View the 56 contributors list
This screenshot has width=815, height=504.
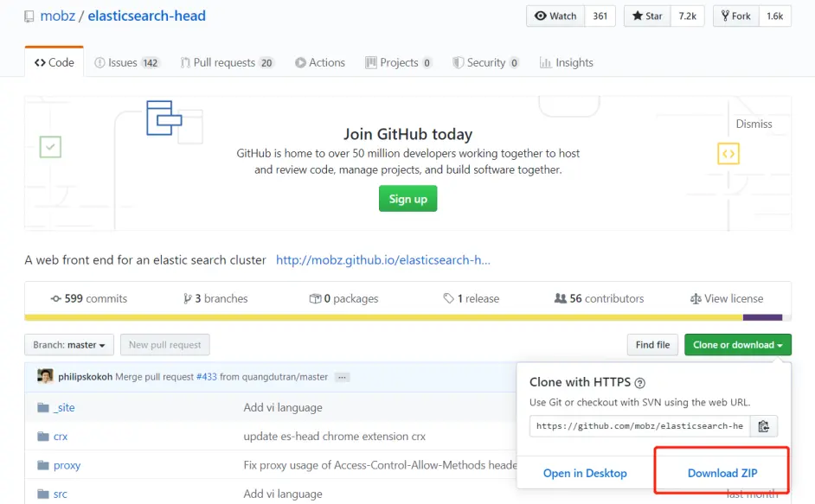point(599,299)
